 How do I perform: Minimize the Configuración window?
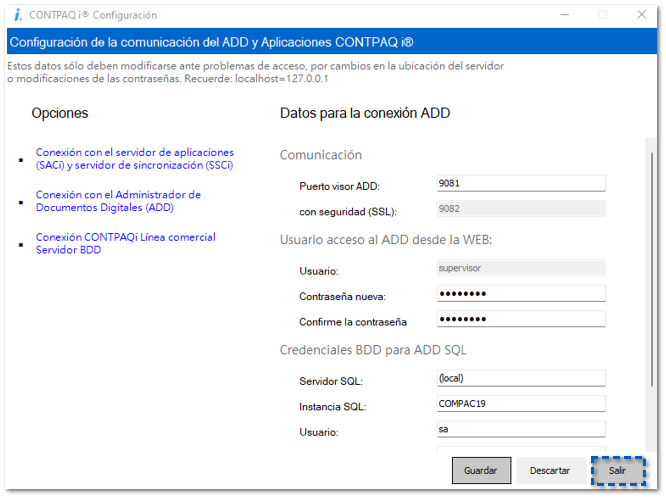[564, 15]
